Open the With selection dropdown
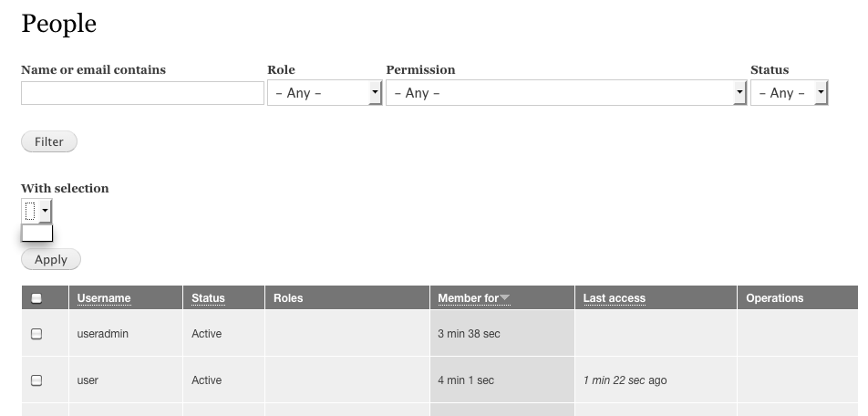868x416 pixels. tap(36, 212)
